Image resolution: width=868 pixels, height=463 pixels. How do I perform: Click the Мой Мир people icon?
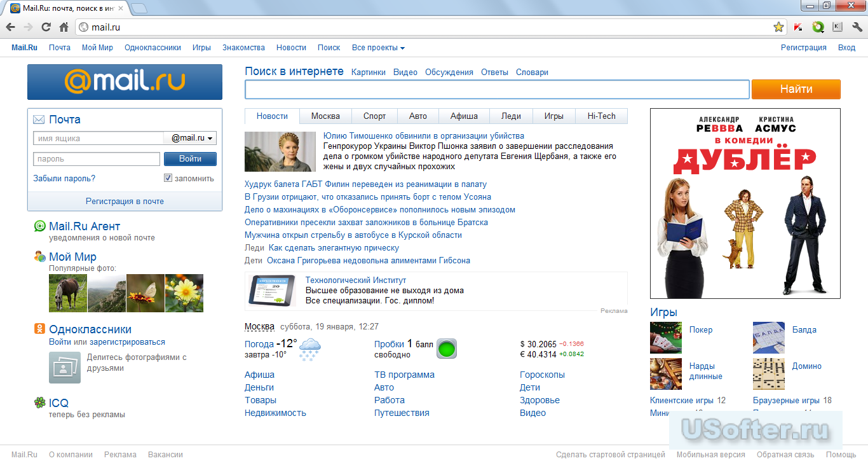[39, 257]
